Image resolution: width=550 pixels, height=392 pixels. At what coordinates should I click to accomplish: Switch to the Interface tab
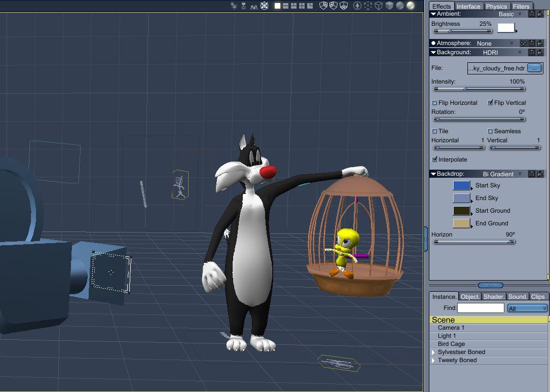pos(468,6)
